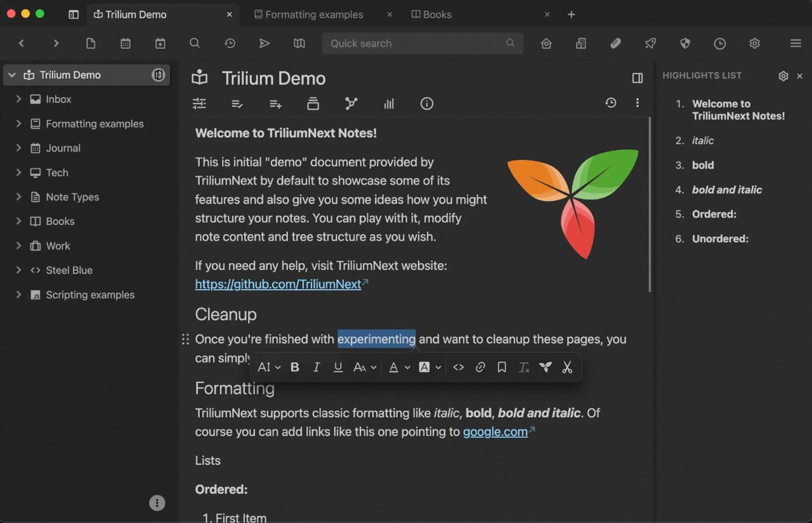This screenshot has height=523, width=812.
Task: Expand the Journal tree node
Action: [18, 148]
